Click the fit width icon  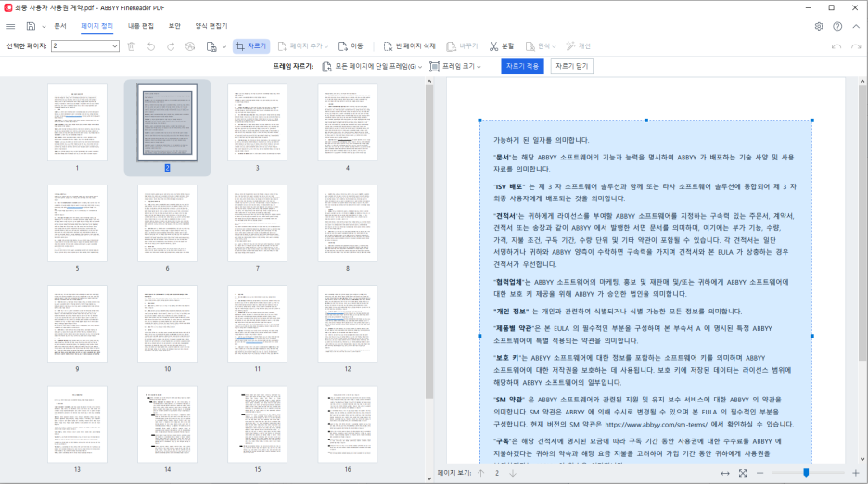click(725, 473)
